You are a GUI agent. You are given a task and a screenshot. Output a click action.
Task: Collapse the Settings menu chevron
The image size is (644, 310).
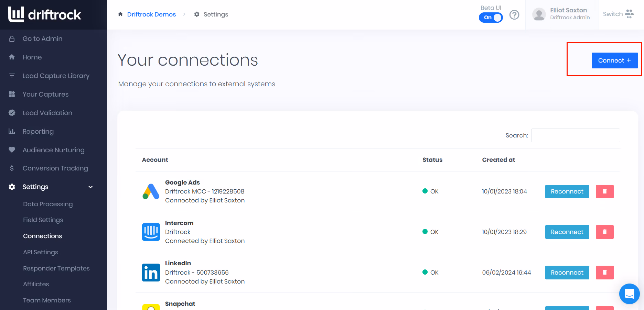click(x=91, y=187)
